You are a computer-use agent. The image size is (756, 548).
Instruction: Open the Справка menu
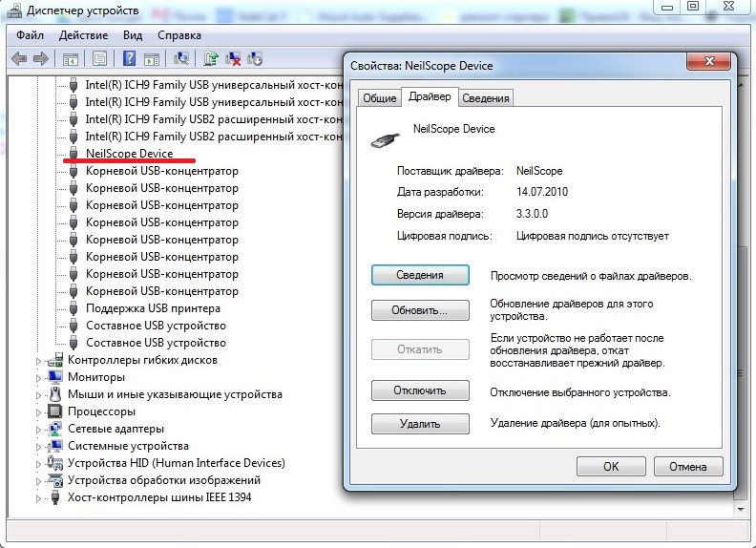pyautogui.click(x=179, y=35)
